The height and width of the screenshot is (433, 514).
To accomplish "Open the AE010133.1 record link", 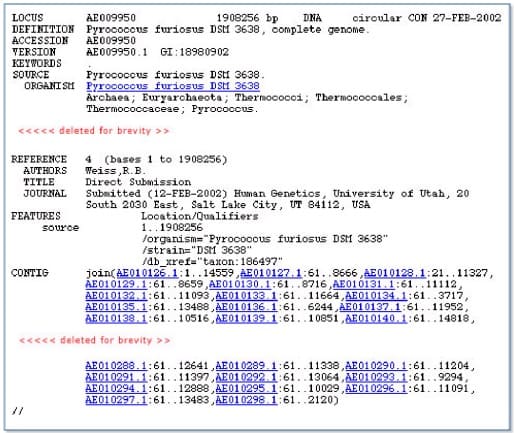I will pos(246,296).
